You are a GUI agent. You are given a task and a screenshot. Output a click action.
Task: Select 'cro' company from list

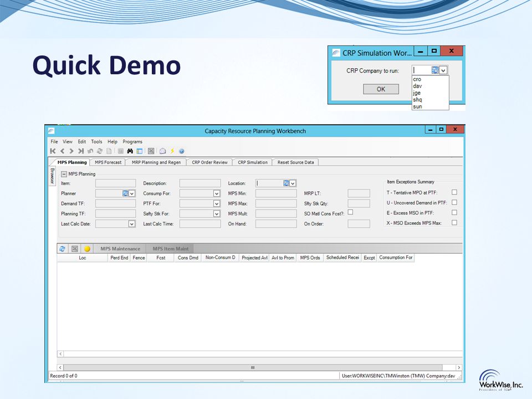[430, 79]
